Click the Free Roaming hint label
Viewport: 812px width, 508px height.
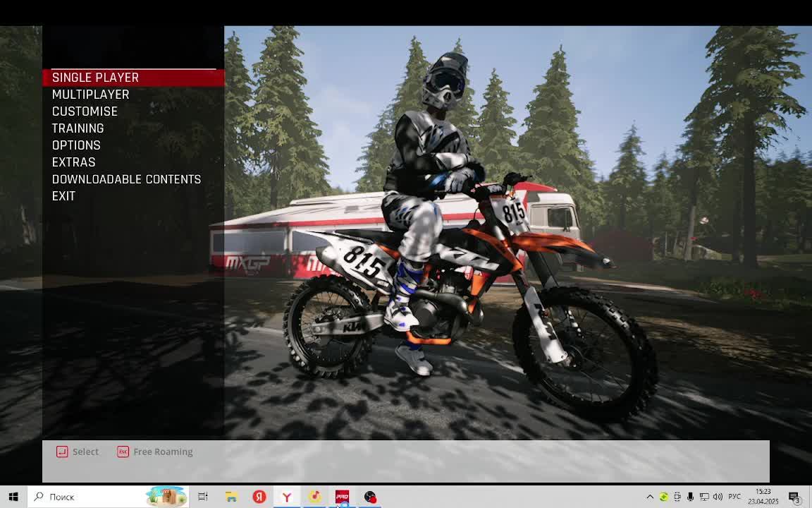click(163, 452)
